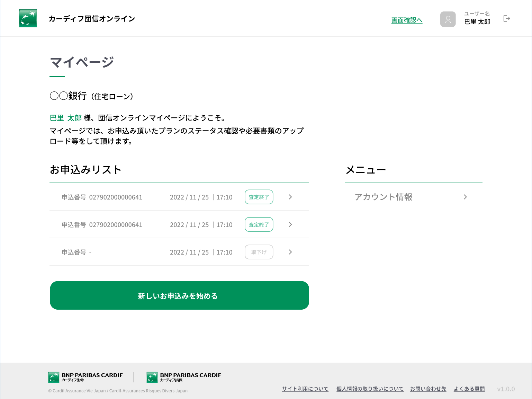Click BNP Paribas Cardif カーディフ生命 footer logo
This screenshot has height=399, width=532.
tap(85, 377)
